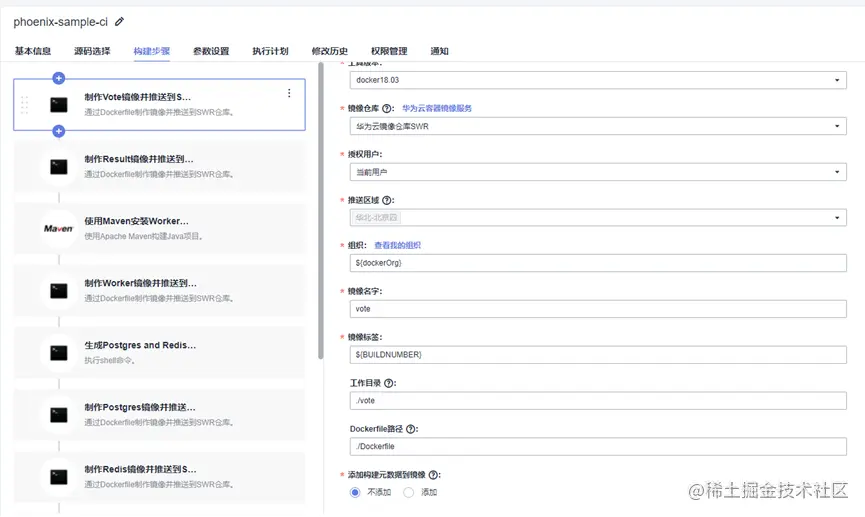Select the 生成Postgres and Redis step title
865x517 pixels.
140,345
